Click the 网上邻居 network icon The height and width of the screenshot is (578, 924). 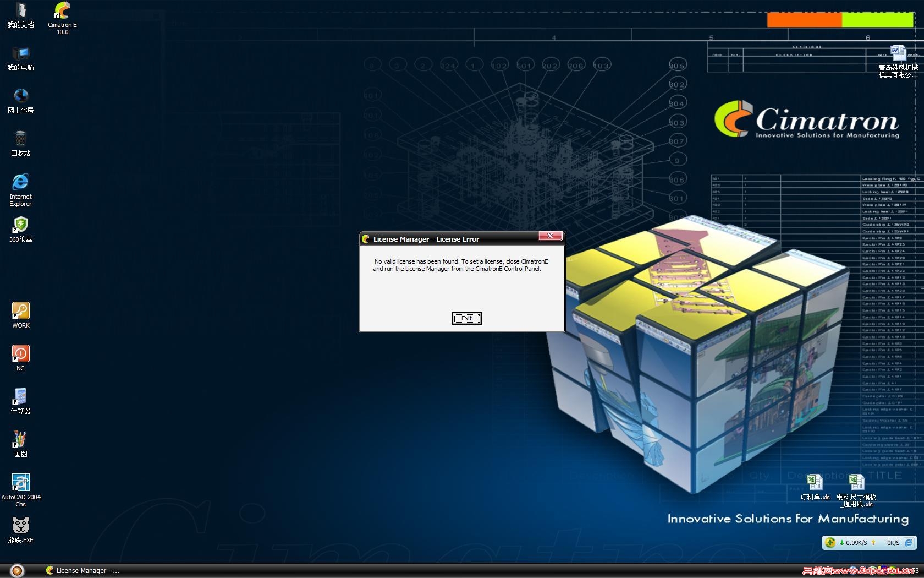(x=20, y=101)
